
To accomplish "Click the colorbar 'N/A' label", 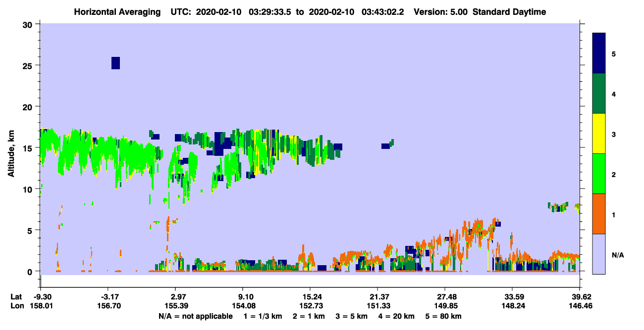I will (617, 255).
